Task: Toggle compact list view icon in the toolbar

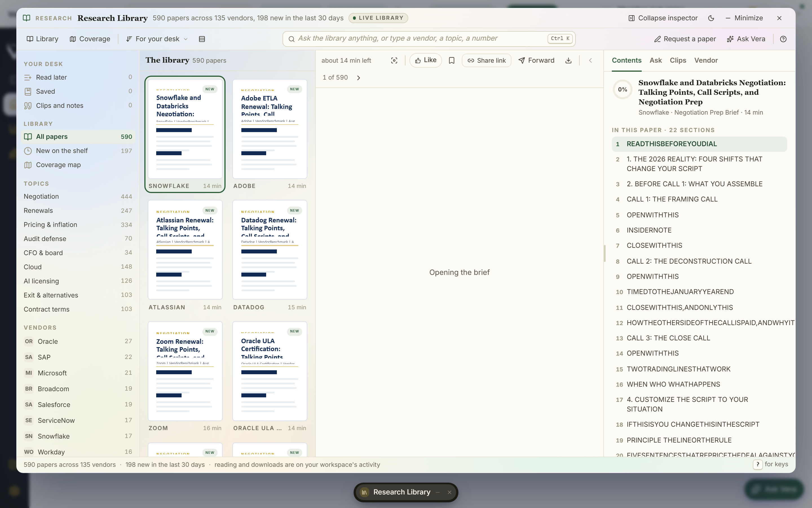Action: coord(202,39)
